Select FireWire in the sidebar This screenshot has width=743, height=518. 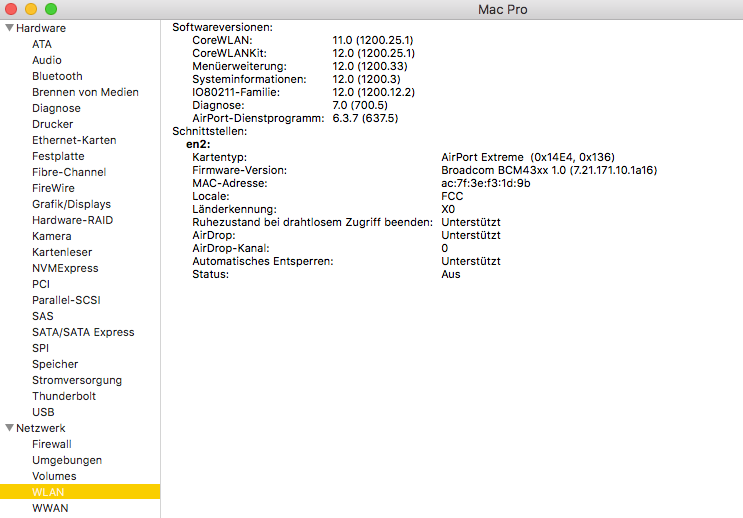pos(54,188)
